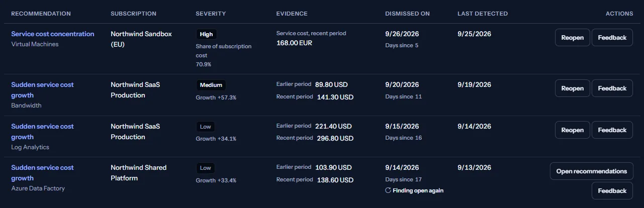
Task: Open Sudden service cost growth for Azure Data Factory
Action: tap(42, 173)
